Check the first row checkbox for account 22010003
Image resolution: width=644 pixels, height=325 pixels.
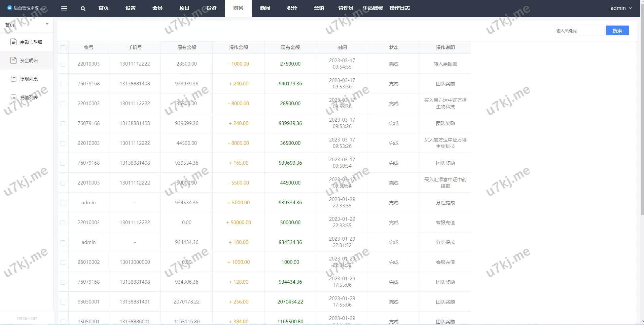click(x=63, y=64)
